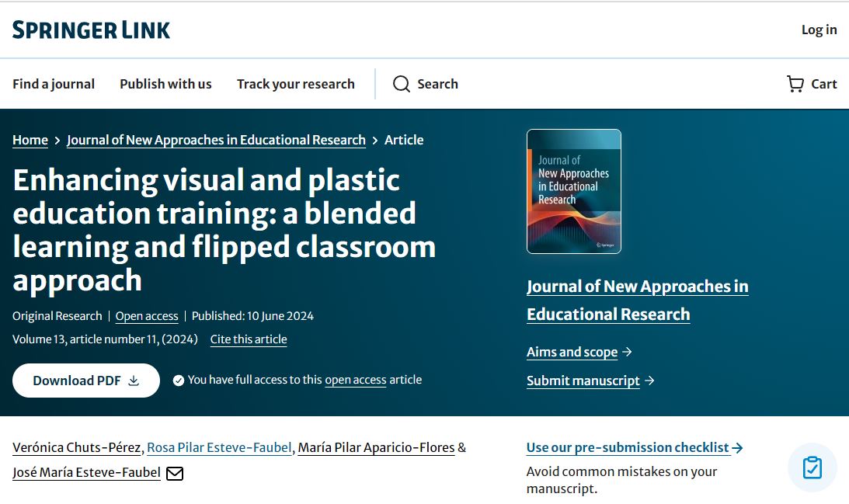Open author María Pilar Aparicio-Flores

(376, 448)
